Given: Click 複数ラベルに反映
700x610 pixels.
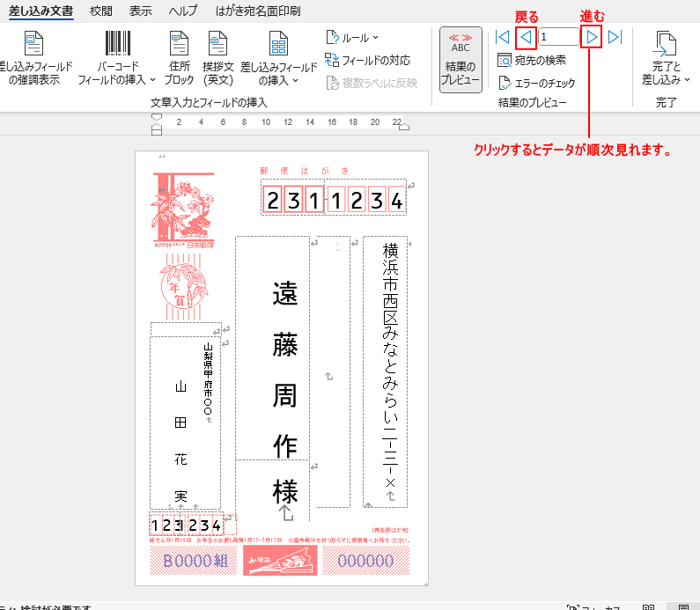Looking at the screenshot, I should click(x=372, y=83).
